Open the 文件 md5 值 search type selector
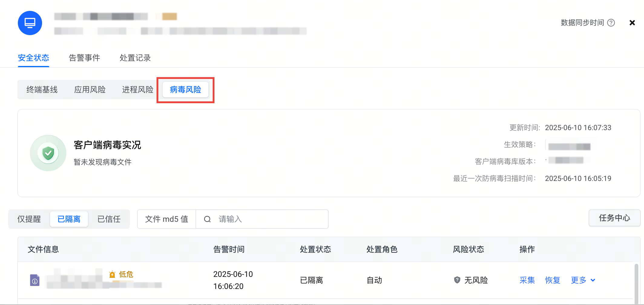The image size is (644, 305). (166, 219)
